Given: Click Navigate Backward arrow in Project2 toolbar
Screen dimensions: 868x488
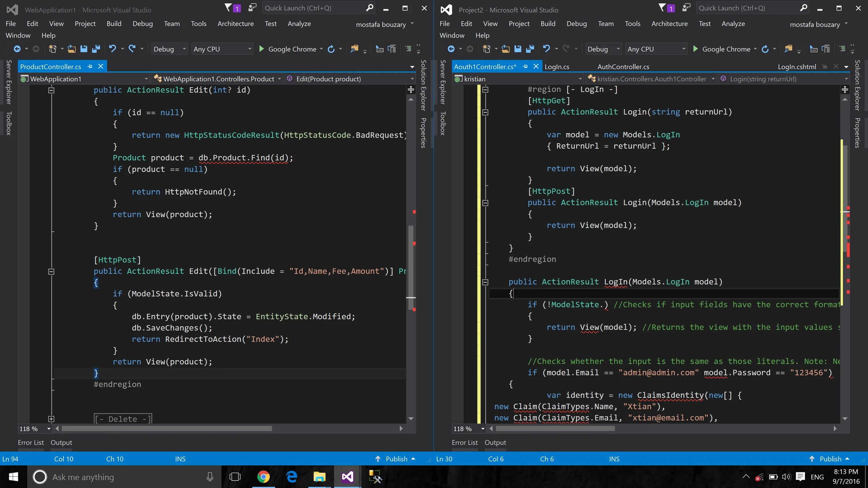Looking at the screenshot, I should click(451, 49).
